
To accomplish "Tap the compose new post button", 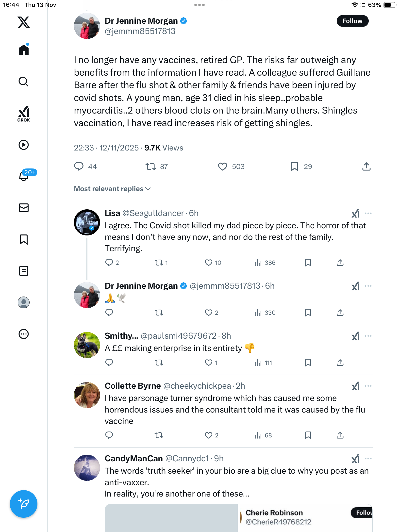I will [x=24, y=504].
